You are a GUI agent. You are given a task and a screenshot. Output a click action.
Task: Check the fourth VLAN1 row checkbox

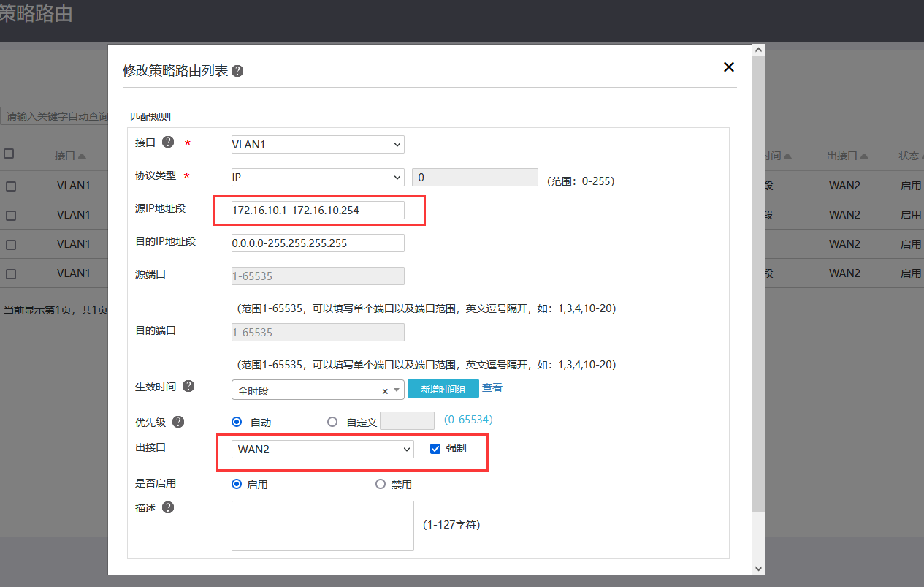click(x=11, y=274)
